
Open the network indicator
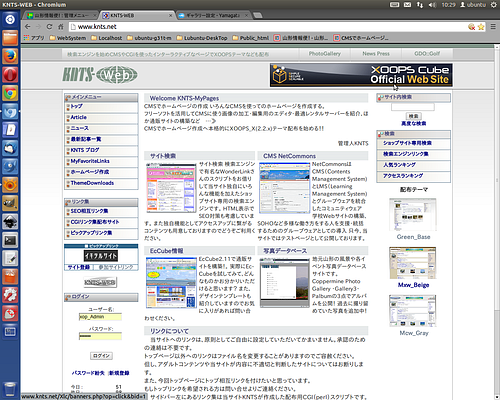(420, 5)
